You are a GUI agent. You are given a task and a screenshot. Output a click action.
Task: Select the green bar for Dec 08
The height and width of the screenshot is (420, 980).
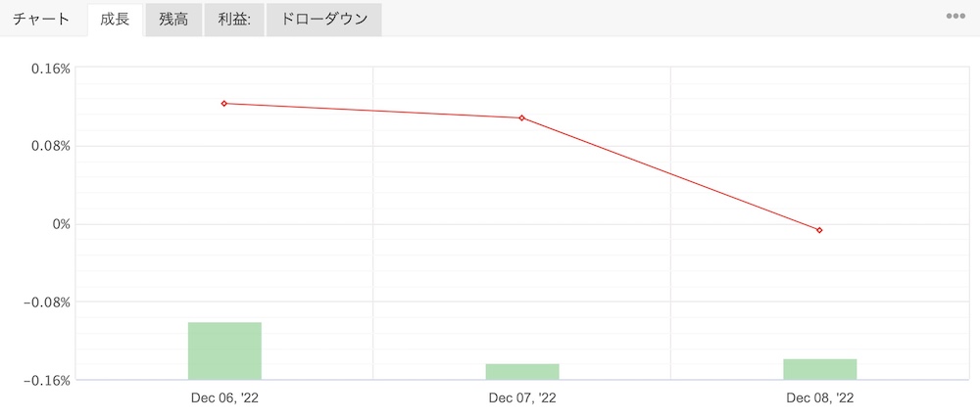pyautogui.click(x=819, y=369)
